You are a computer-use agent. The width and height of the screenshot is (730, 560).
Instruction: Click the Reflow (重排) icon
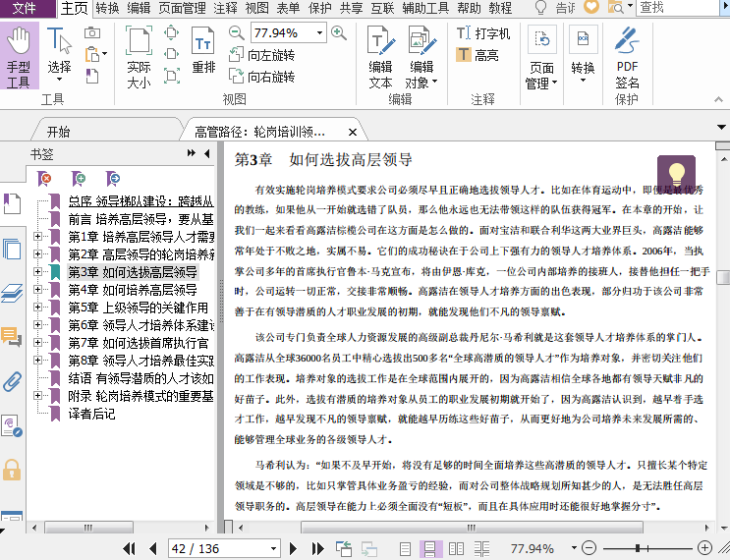click(203, 50)
